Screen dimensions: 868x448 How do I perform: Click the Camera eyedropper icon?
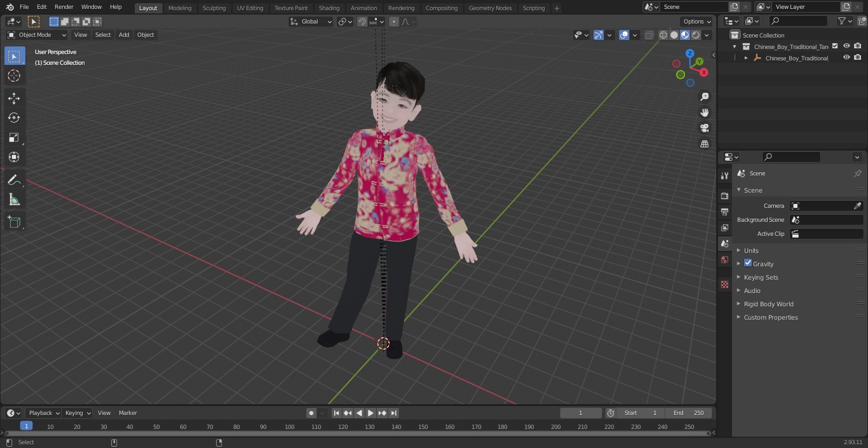click(857, 206)
